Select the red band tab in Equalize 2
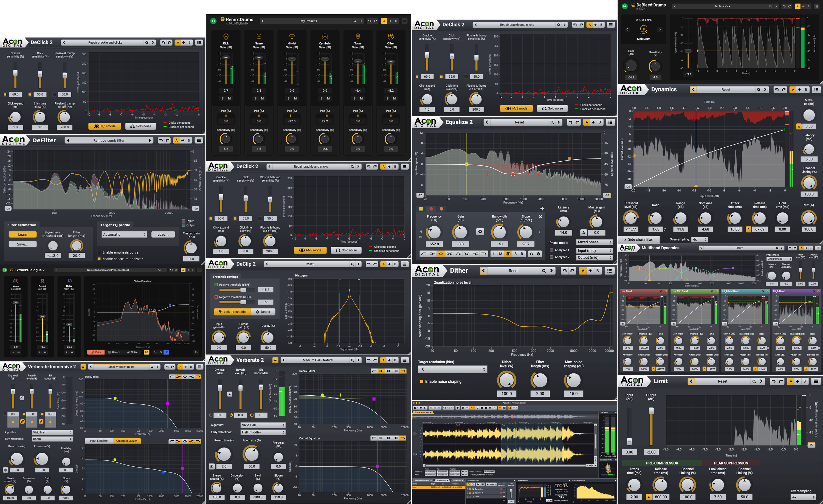 pos(431,209)
